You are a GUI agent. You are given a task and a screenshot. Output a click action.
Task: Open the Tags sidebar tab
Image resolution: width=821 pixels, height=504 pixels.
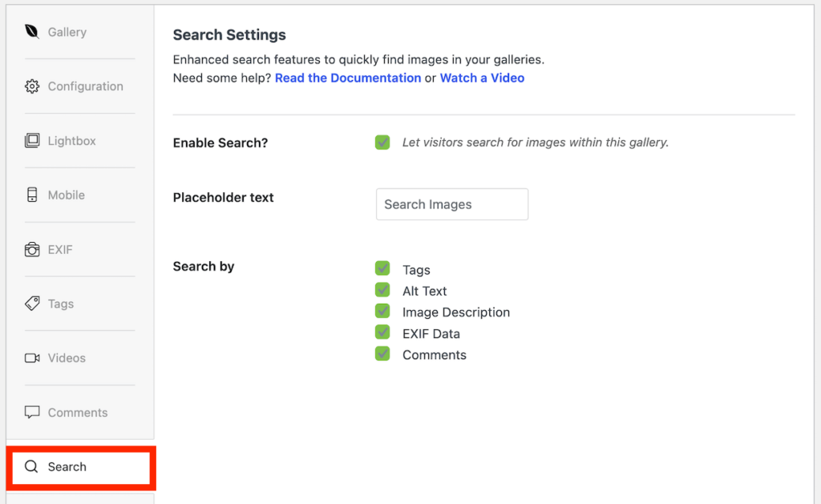61,304
